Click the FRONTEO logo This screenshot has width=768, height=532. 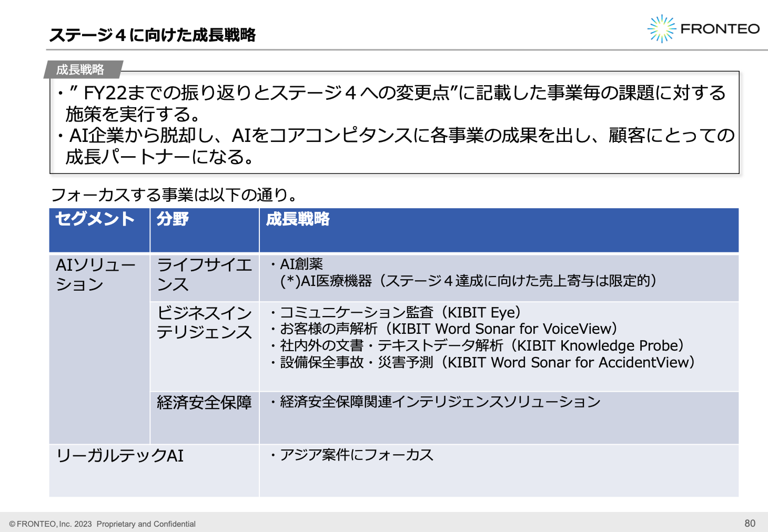point(703,28)
